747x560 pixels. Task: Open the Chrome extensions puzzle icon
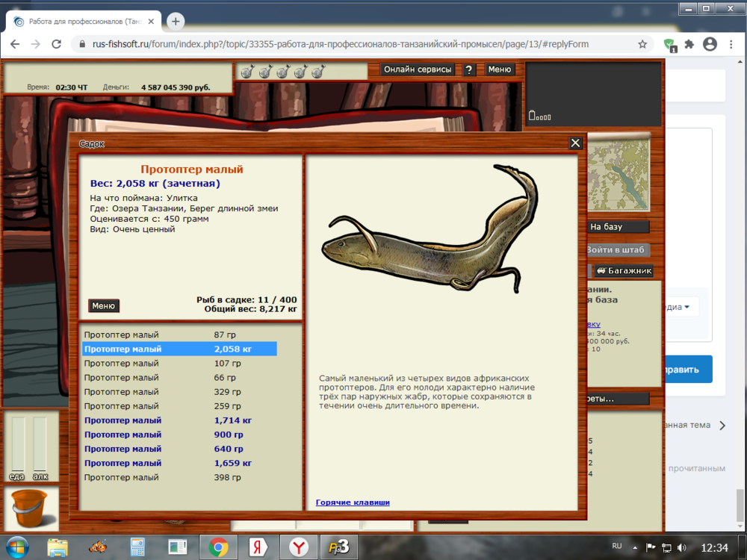689,44
